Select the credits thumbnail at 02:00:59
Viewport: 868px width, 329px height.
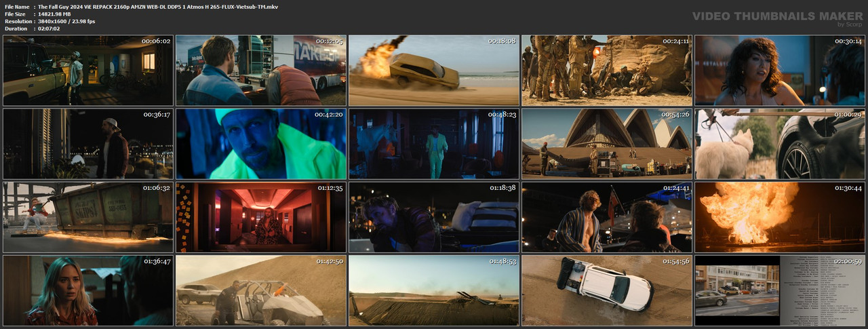pyautogui.click(x=780, y=290)
